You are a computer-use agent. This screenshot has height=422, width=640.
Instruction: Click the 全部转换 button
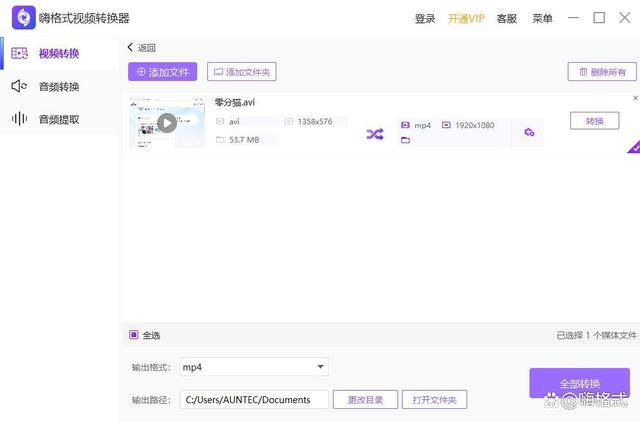[579, 383]
